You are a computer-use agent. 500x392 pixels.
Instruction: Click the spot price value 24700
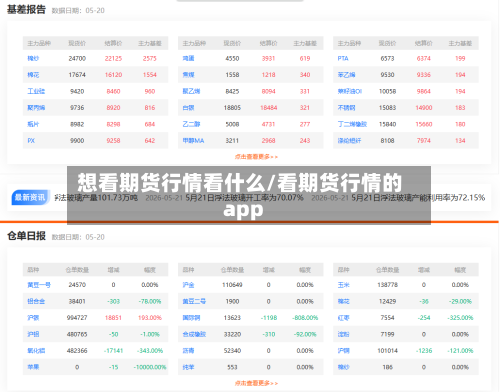click(x=77, y=58)
